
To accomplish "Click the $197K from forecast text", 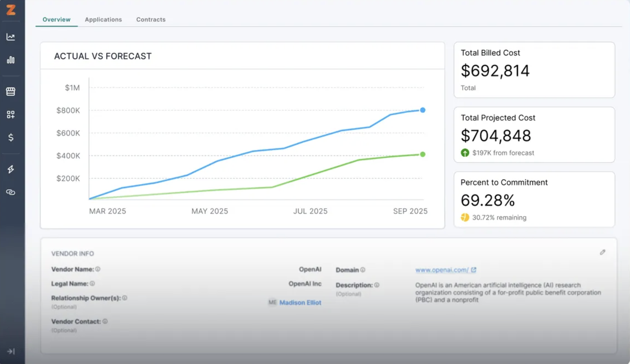I will tap(503, 153).
